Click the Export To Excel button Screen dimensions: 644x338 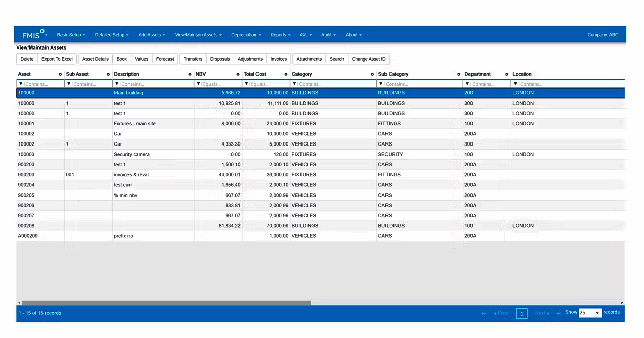(57, 59)
